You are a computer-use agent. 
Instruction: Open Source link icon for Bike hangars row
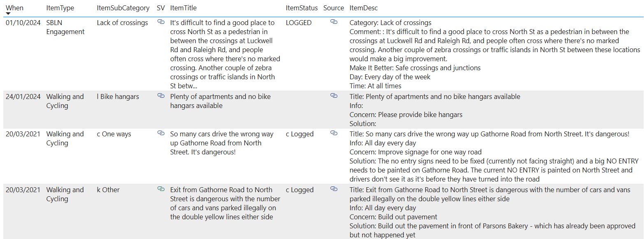334,96
